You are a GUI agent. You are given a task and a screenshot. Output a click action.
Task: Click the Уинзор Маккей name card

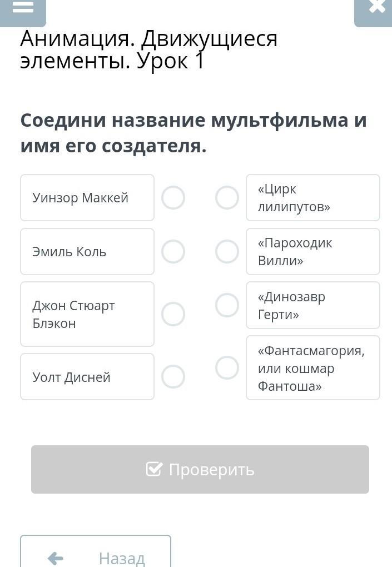[x=87, y=197]
